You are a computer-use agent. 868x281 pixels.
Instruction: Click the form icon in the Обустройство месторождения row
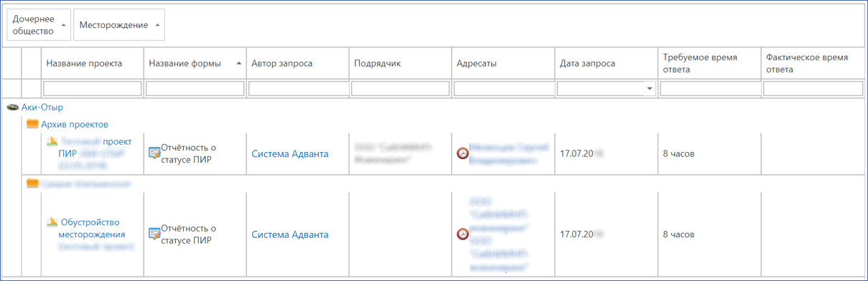pos(154,234)
